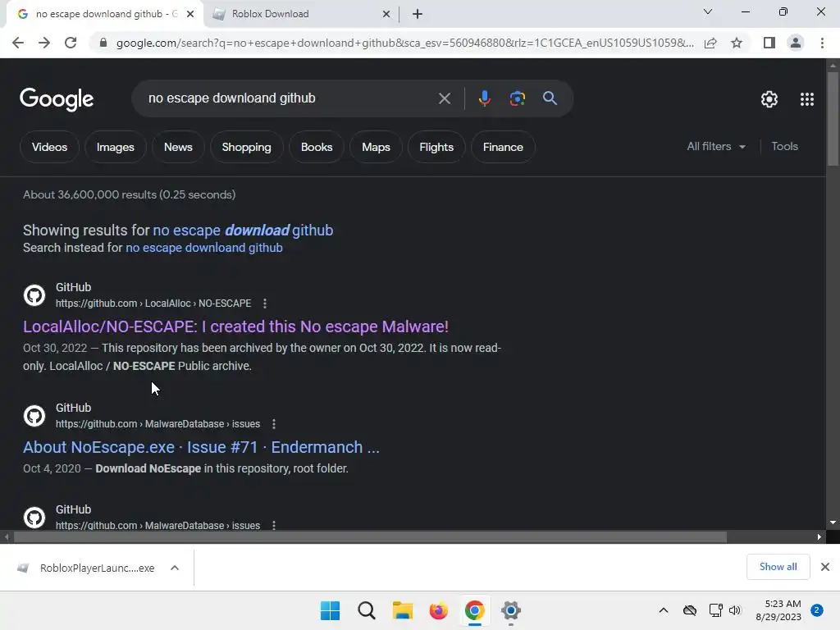Filter results by Flights
840x630 pixels.
click(436, 148)
